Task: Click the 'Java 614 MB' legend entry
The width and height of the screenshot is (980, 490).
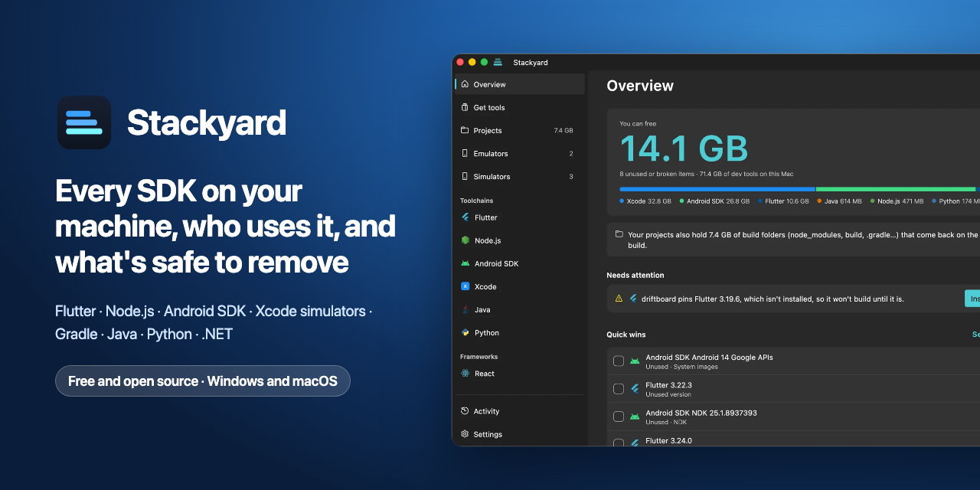Action: (x=839, y=201)
